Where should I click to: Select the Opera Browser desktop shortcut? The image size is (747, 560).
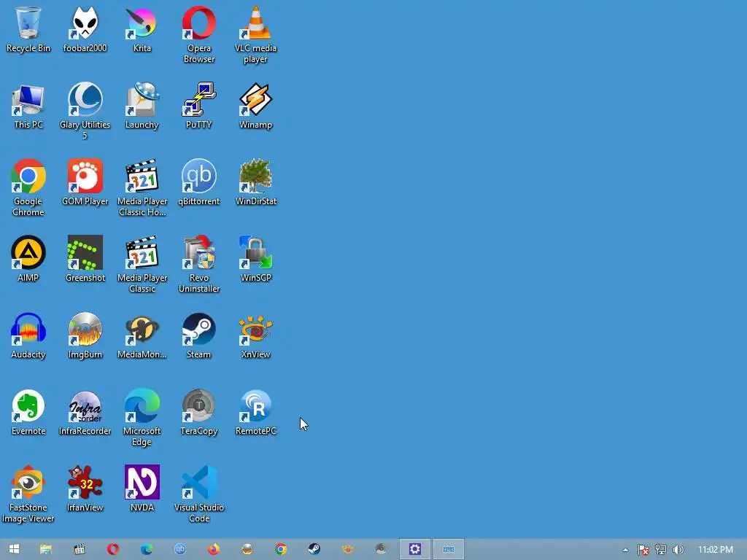198,35
